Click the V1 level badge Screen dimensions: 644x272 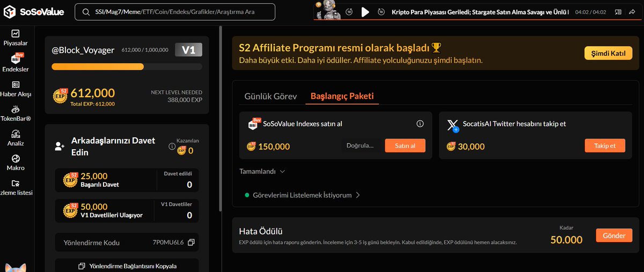188,50
